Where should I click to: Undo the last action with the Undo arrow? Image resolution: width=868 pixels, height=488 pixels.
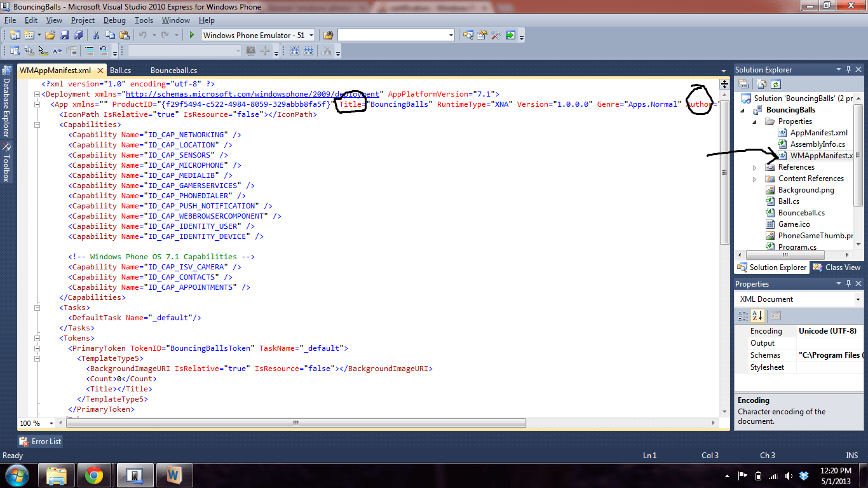[x=144, y=36]
